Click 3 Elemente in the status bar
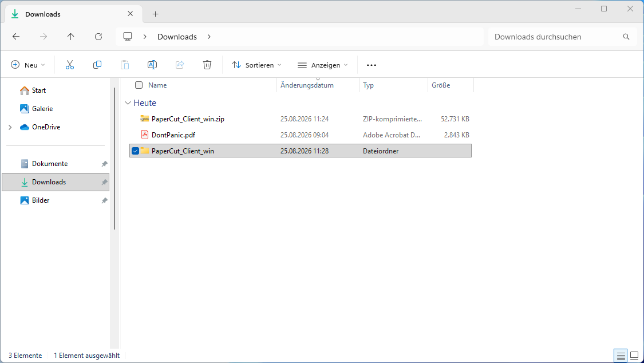 pyautogui.click(x=25, y=355)
